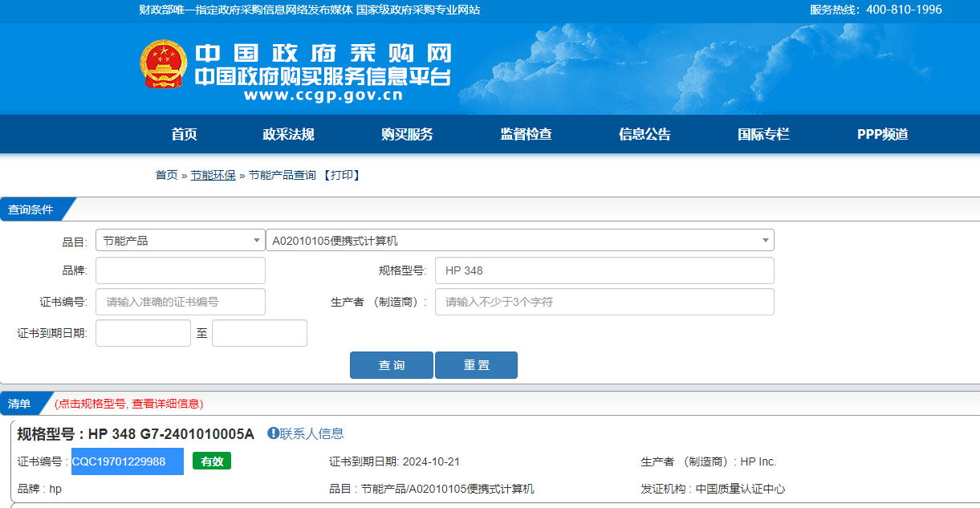Click certificate number CQC19701229988

click(x=119, y=461)
